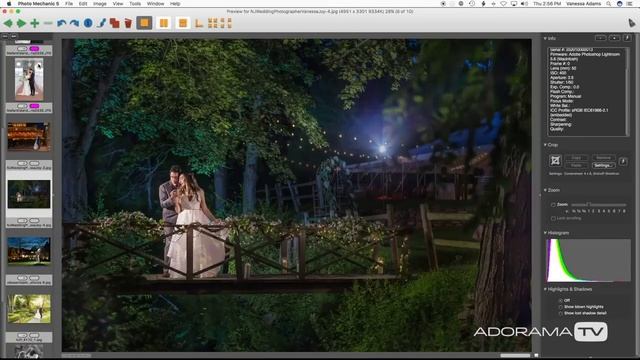Open the Image menu
640x360 pixels.
[x=100, y=4]
